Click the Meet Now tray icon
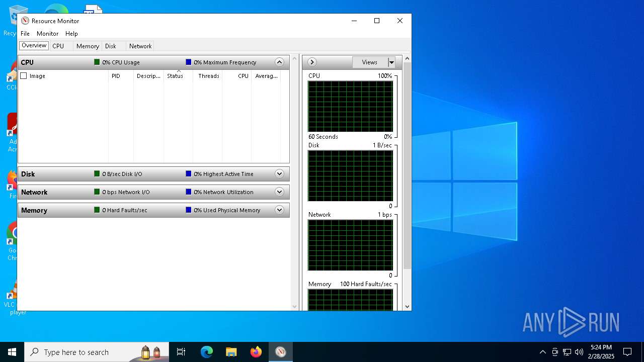 pos(555,352)
